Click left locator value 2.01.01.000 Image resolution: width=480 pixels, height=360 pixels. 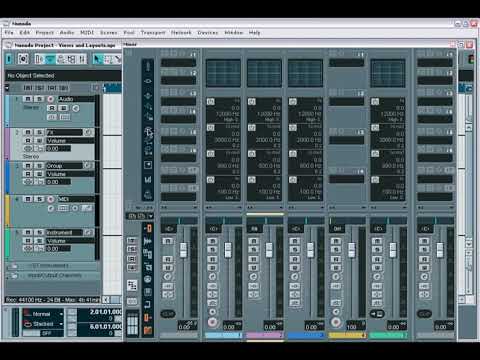click(106, 312)
